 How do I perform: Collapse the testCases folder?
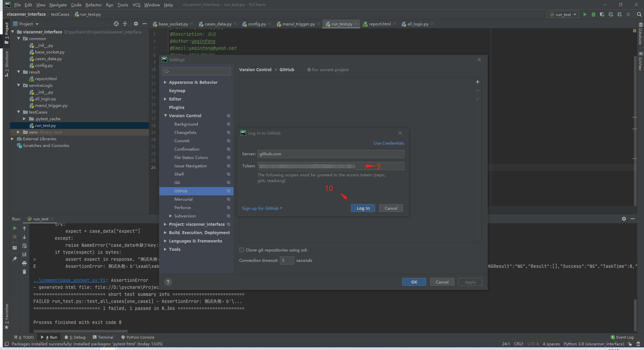(19, 112)
